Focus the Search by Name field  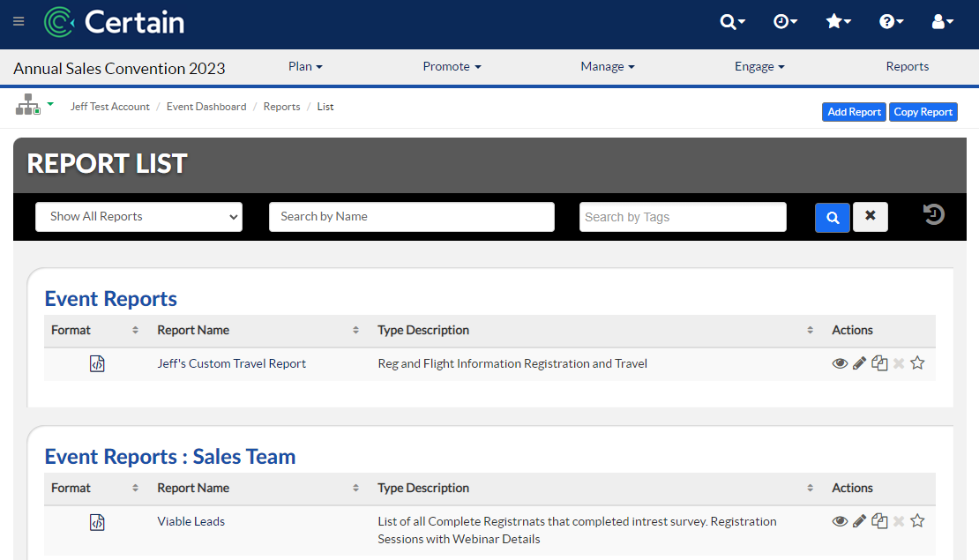[412, 217]
